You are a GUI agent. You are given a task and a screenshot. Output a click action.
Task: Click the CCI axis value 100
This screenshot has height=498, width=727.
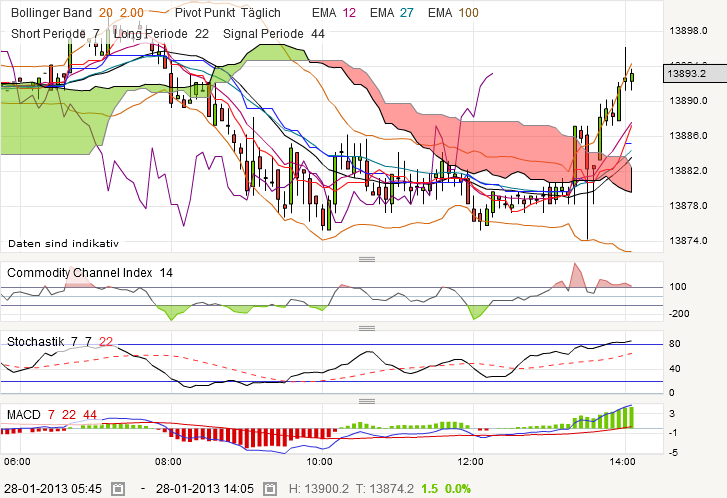677,287
